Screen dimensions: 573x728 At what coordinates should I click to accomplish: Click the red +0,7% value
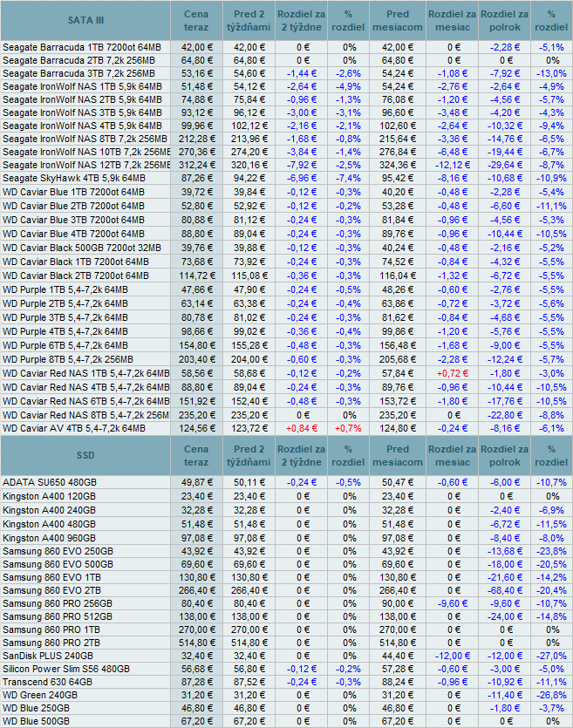(348, 428)
